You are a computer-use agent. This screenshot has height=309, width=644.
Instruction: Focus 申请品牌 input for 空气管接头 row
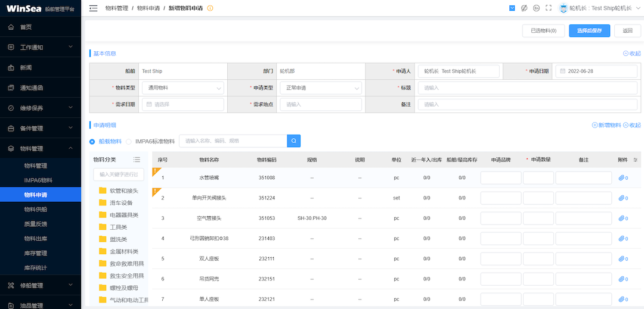click(x=501, y=218)
